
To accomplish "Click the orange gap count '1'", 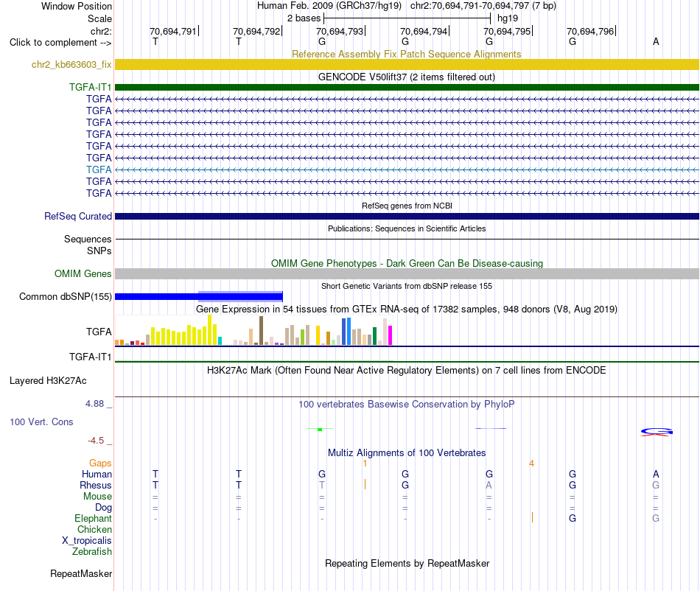I will (x=365, y=464).
